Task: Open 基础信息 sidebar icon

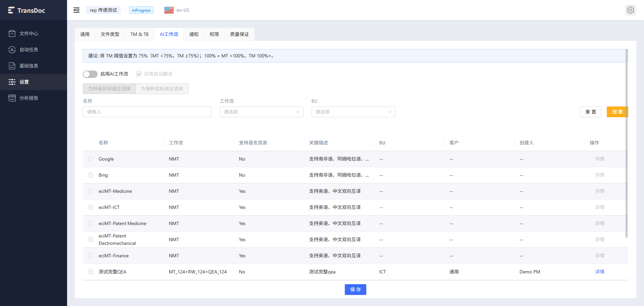Action: pos(12,66)
